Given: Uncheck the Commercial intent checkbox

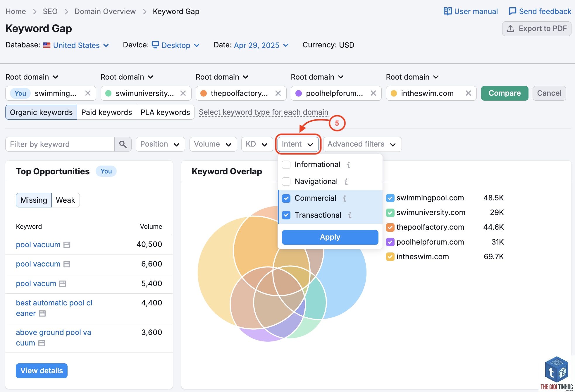Looking at the screenshot, I should pos(286,198).
